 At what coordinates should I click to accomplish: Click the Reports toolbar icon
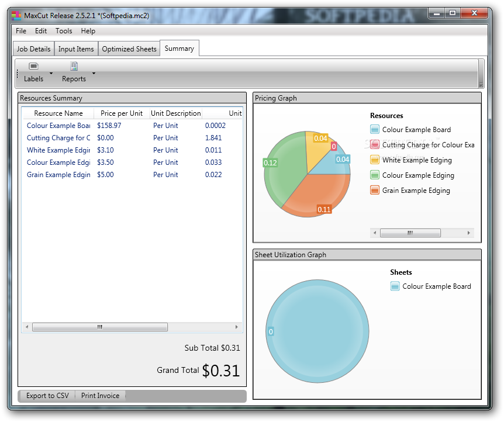point(74,66)
